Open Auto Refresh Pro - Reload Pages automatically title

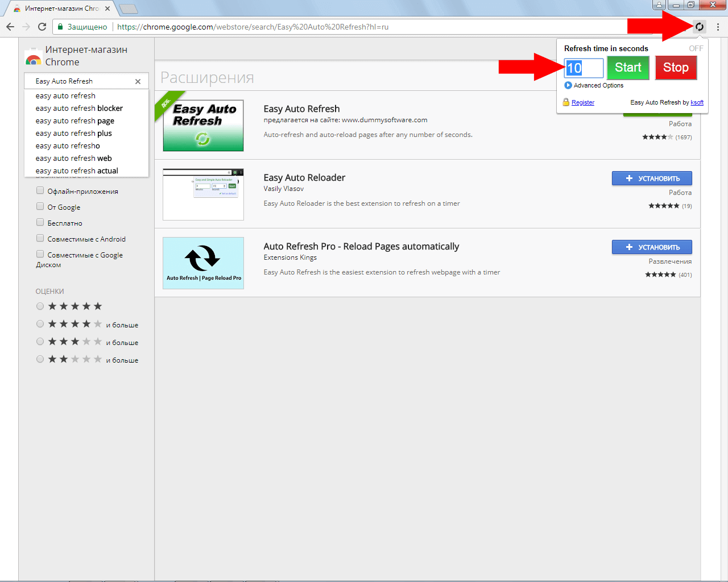[x=361, y=246]
